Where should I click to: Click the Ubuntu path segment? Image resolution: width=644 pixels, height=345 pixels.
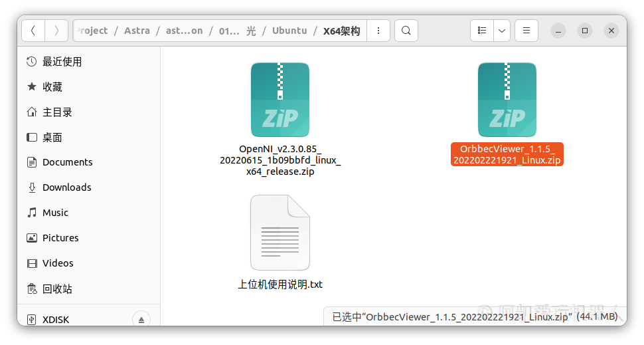click(x=289, y=31)
